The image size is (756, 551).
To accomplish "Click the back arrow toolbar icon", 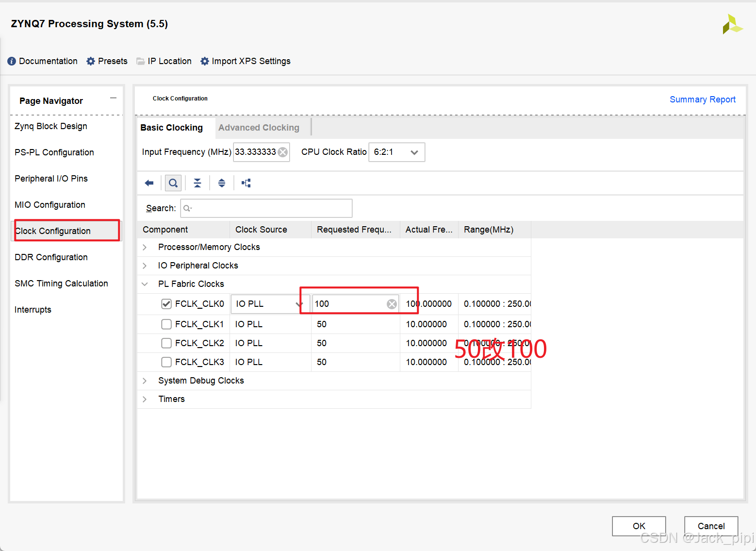I will click(149, 183).
